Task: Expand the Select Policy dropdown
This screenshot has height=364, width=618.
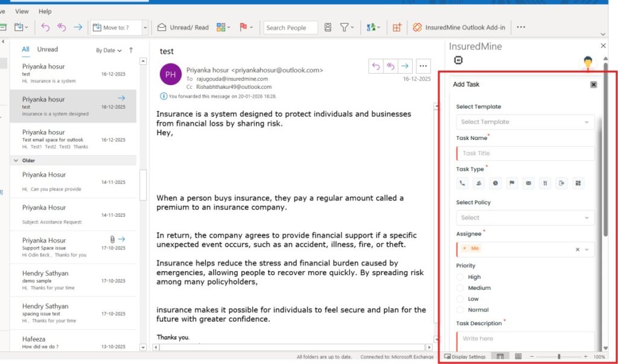Action: click(524, 217)
